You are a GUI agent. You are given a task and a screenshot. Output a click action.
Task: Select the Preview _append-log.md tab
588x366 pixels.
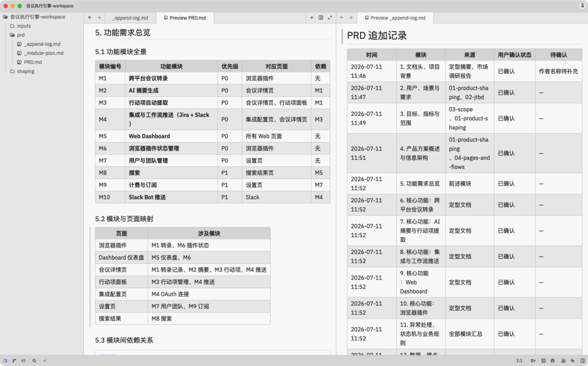(x=395, y=17)
